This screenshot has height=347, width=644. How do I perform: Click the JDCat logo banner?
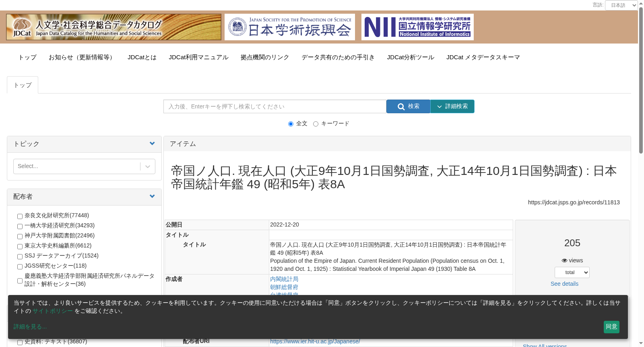click(114, 27)
